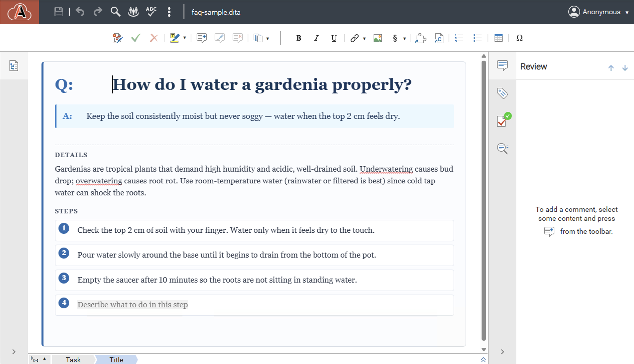634x364 pixels.
Task: Click the vertical scrollbar thumb of the editor
Action: tap(484, 200)
